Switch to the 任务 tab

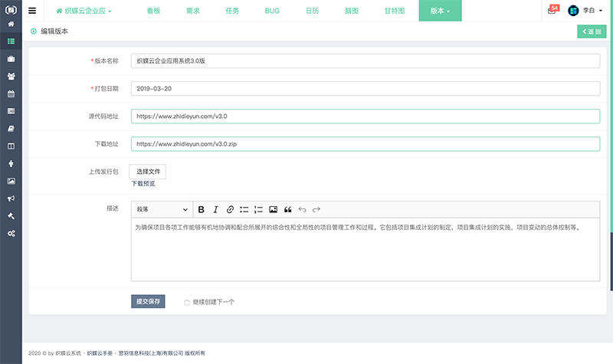click(232, 11)
